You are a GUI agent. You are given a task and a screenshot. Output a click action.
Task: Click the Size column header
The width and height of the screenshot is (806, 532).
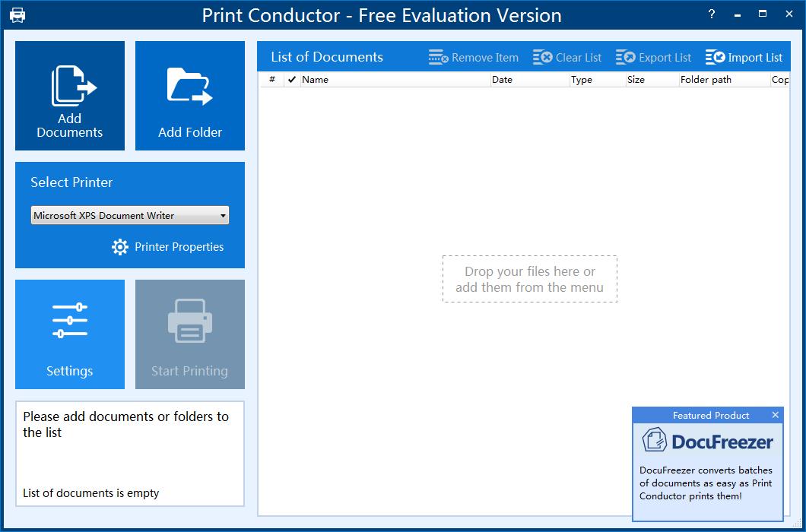click(652, 80)
